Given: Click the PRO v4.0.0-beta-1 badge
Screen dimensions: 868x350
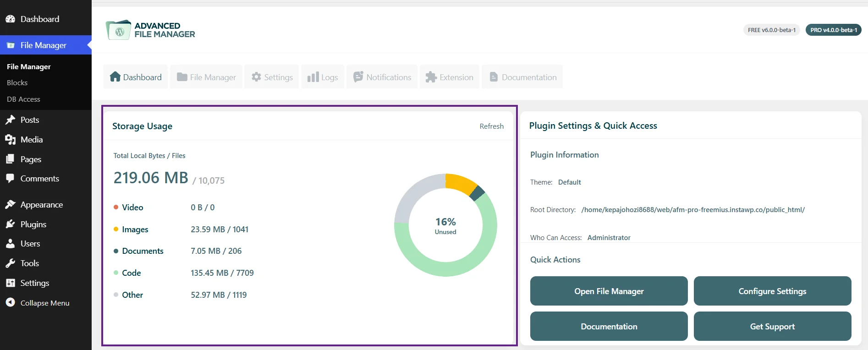Looking at the screenshot, I should [x=834, y=30].
